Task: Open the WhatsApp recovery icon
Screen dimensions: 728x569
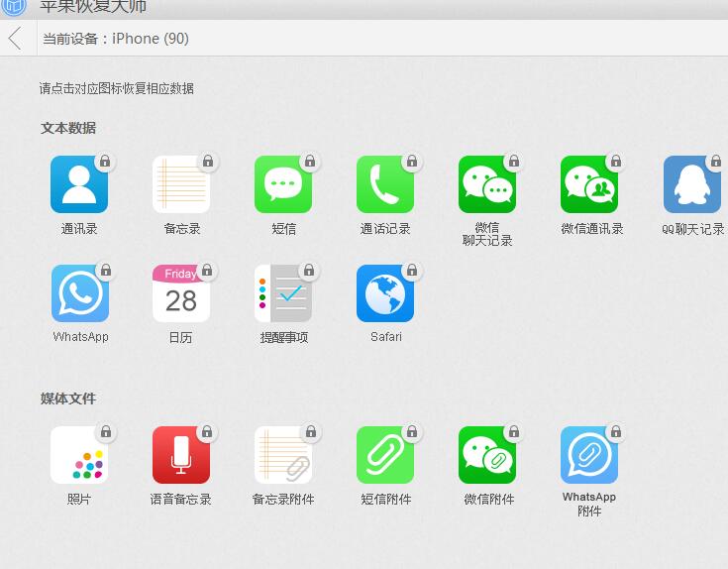Action: [80, 293]
